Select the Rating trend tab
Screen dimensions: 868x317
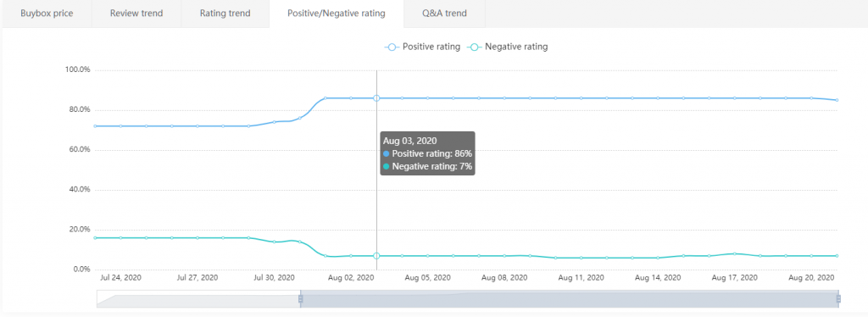(x=225, y=14)
